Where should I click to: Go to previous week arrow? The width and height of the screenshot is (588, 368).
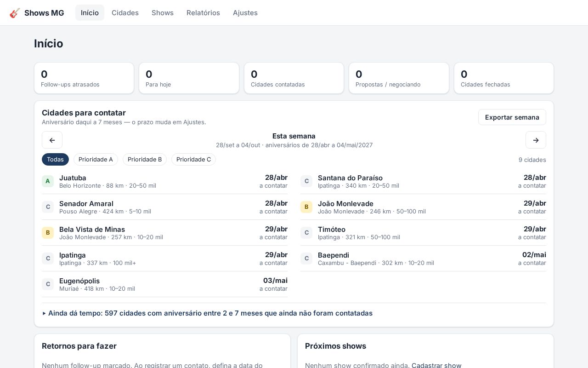(52, 140)
